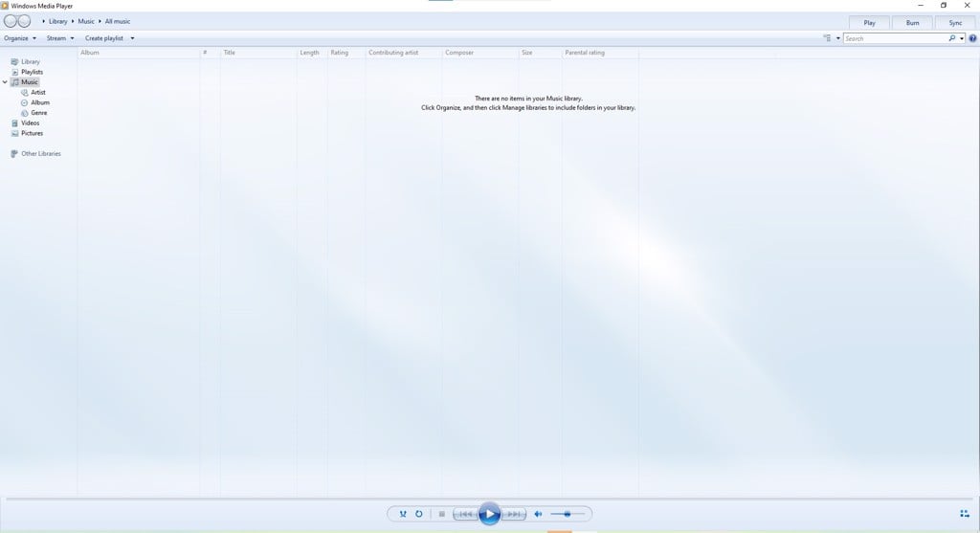Screen dimensions: 980x533
Task: Open the Sync tab
Action: [955, 22]
